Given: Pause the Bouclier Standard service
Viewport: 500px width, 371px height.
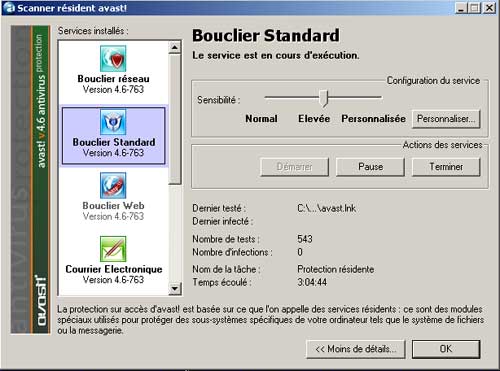Looking at the screenshot, I should [370, 167].
